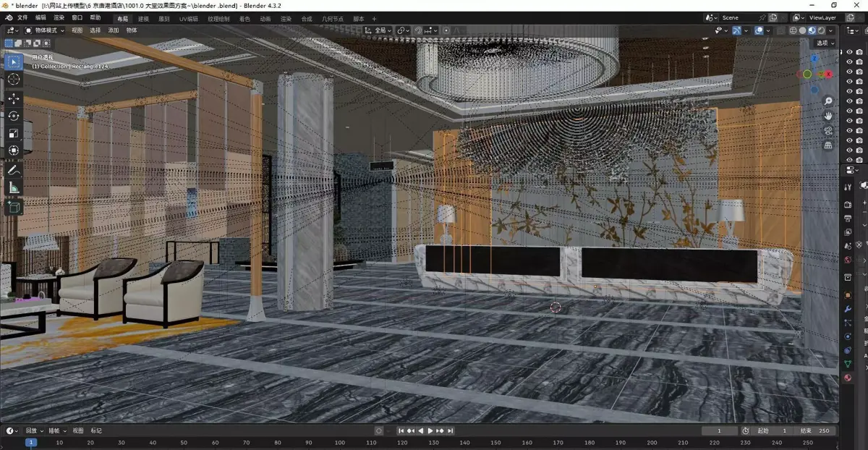Add a new workspace with plus button
Viewport: 868px width, 450px height.
(374, 18)
